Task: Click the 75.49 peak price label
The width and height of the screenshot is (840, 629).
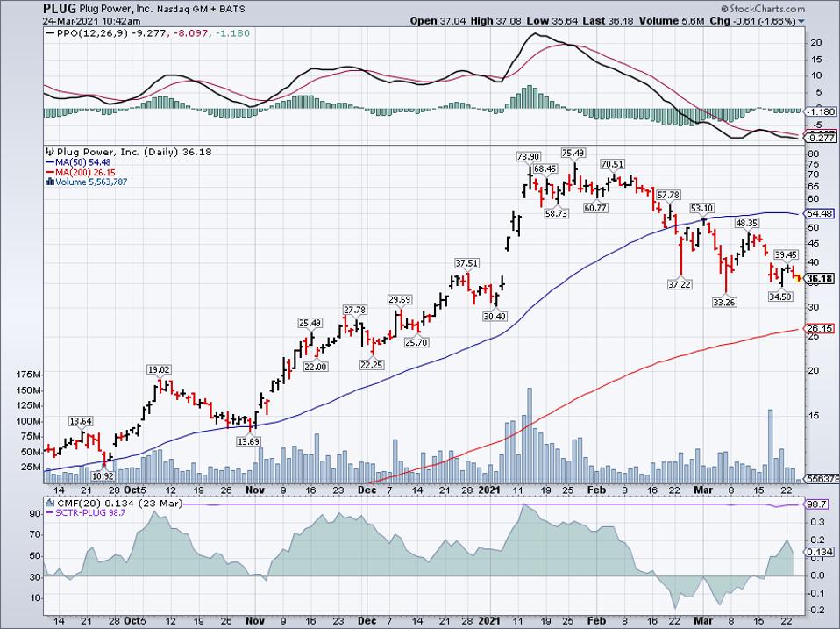Action: click(x=573, y=153)
